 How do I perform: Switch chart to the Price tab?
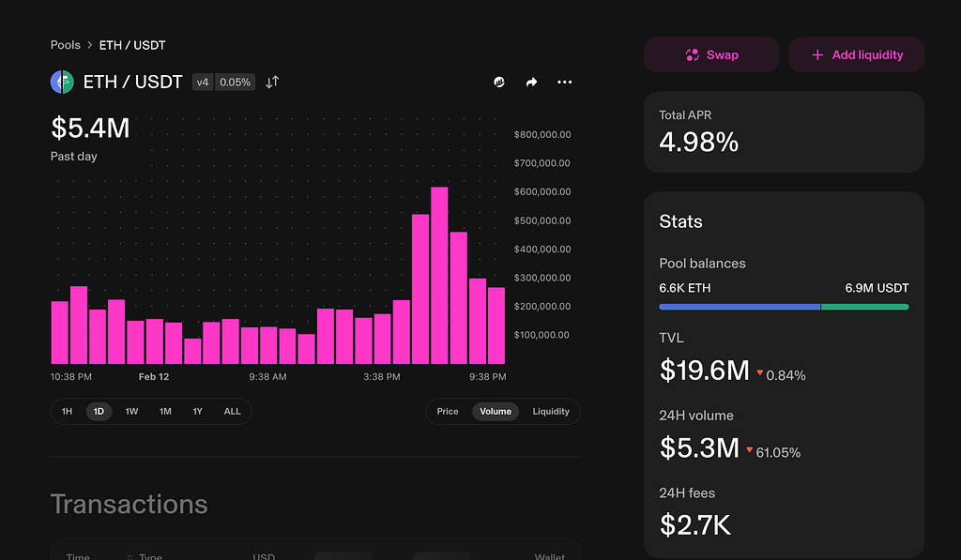coord(448,411)
